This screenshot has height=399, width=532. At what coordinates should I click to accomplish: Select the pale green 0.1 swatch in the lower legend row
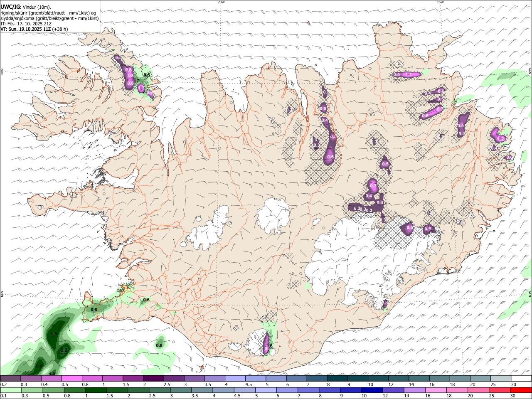[x=11, y=390]
